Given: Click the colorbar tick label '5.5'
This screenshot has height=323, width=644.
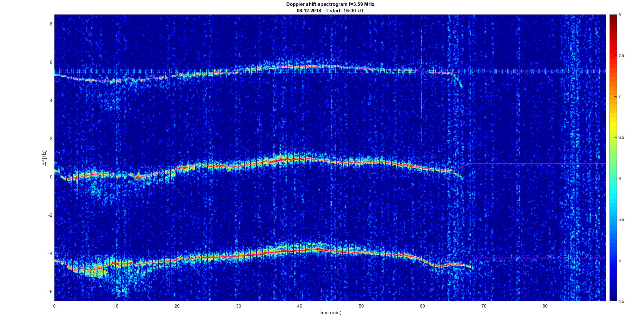Looking at the screenshot, I should click(x=621, y=219).
